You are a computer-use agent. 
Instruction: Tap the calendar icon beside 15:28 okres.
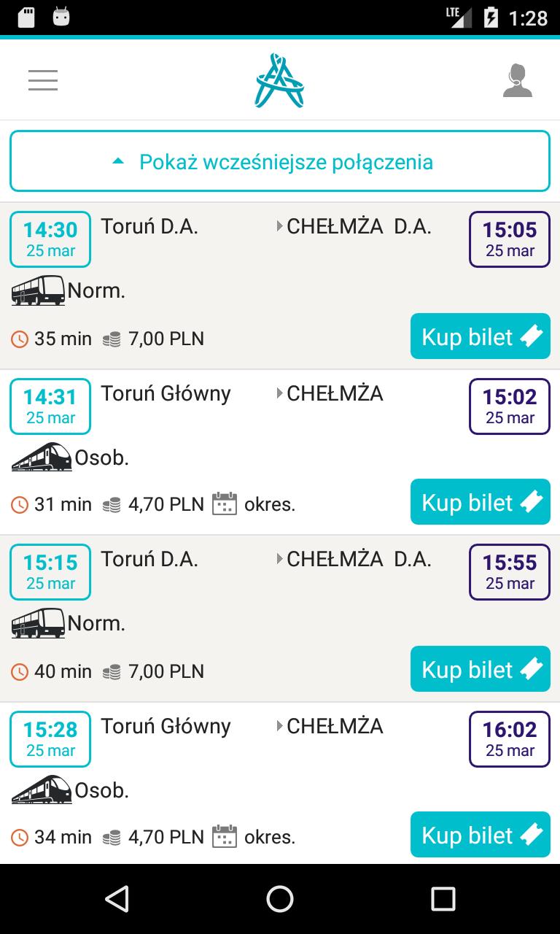pyautogui.click(x=225, y=836)
